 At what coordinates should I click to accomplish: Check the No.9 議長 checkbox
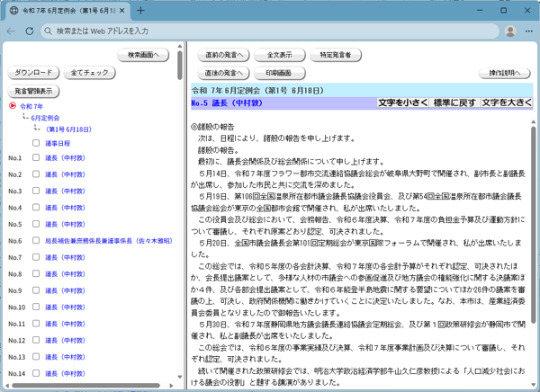pyautogui.click(x=36, y=290)
